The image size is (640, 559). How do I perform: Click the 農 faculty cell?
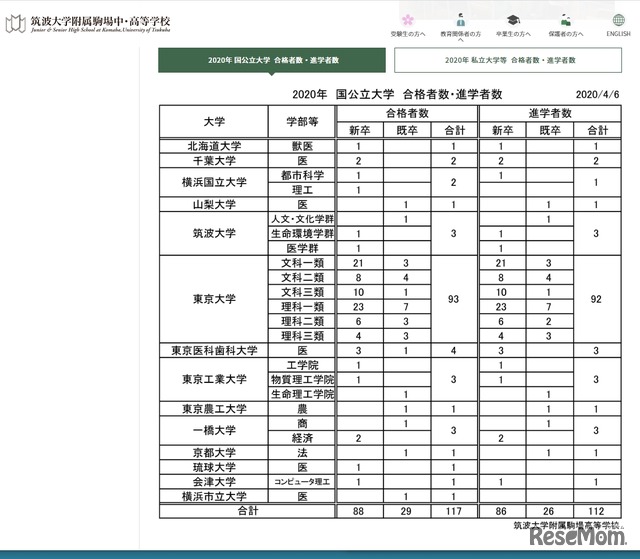click(x=302, y=409)
